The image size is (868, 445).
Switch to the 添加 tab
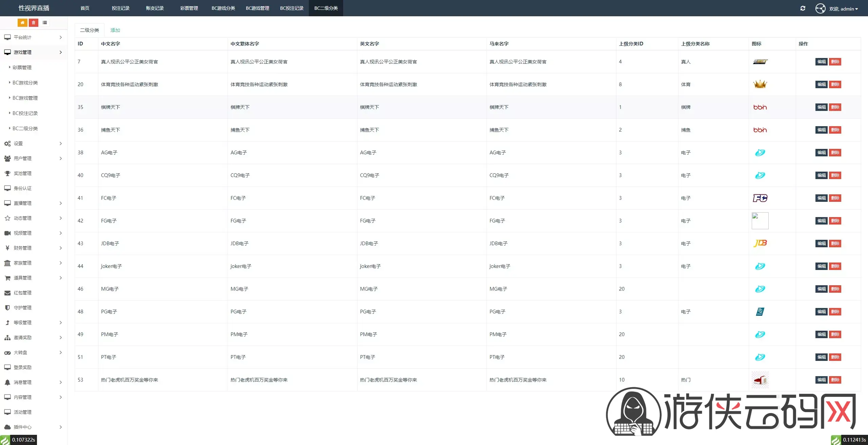[115, 30]
